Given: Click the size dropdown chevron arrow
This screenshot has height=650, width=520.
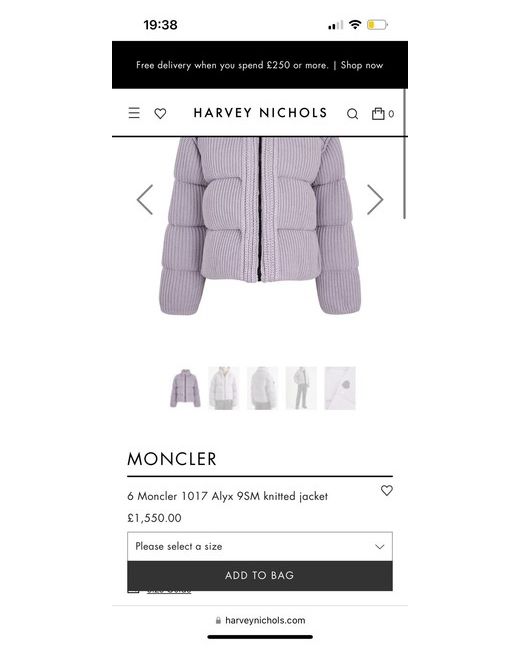Looking at the screenshot, I should pos(379,547).
